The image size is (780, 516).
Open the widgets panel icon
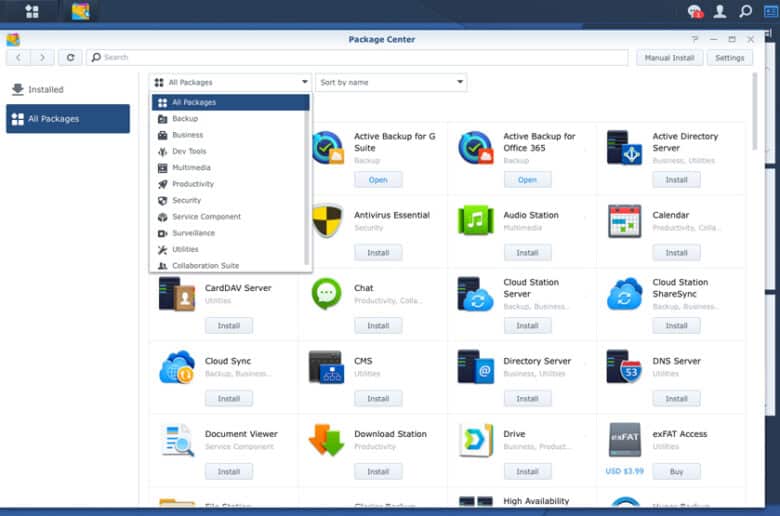click(771, 11)
